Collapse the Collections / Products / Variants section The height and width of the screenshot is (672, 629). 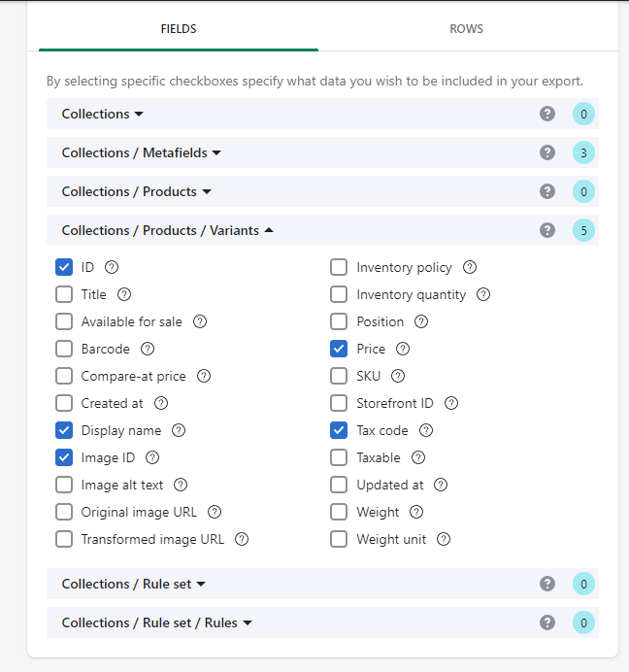(168, 230)
